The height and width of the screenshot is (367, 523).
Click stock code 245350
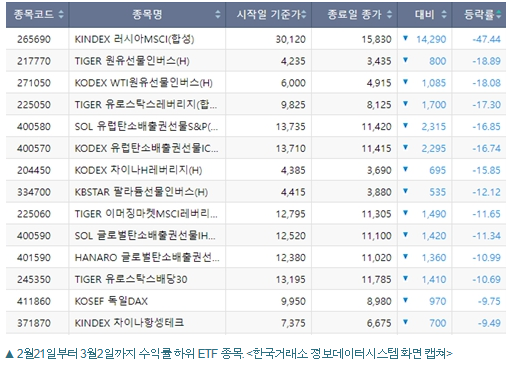[x=34, y=279]
